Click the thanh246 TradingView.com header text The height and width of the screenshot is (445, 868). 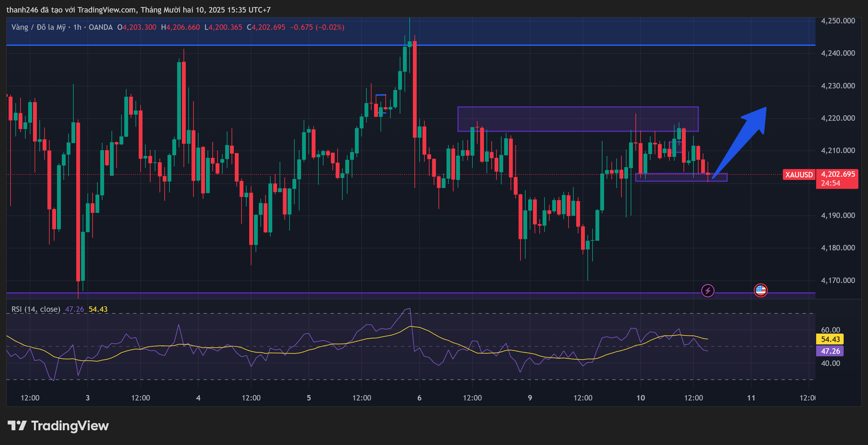pos(138,10)
